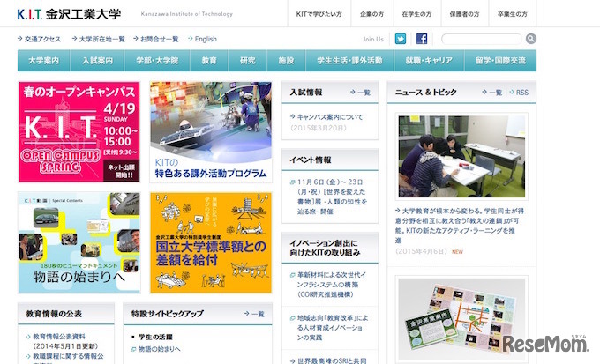This screenshot has width=600, height=364.
Task: Open 一覧 link in 特設サイトピックアップ panel
Action: point(254,314)
